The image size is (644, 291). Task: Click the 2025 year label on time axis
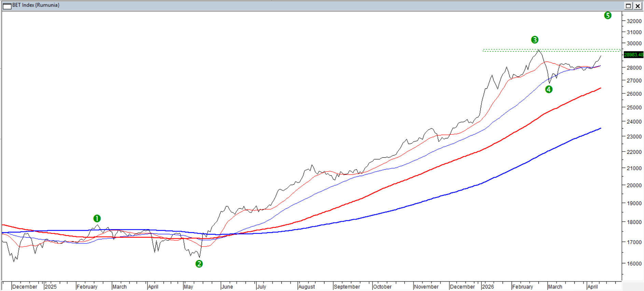(x=51, y=287)
